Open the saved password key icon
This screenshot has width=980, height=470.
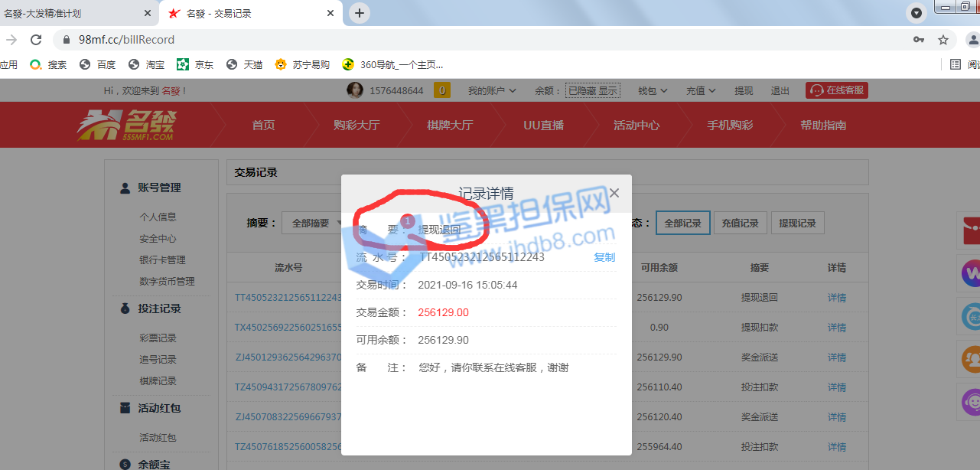918,40
